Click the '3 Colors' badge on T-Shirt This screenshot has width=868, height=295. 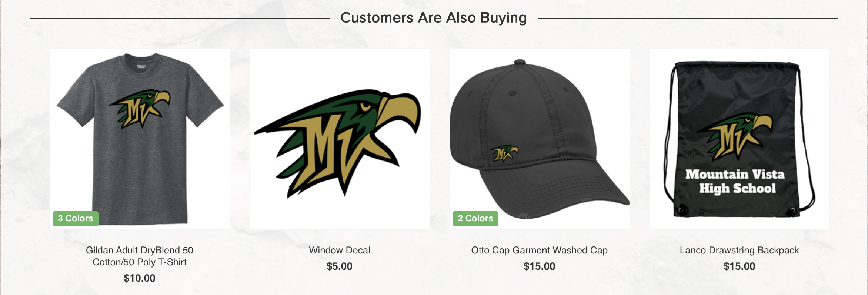tap(76, 218)
